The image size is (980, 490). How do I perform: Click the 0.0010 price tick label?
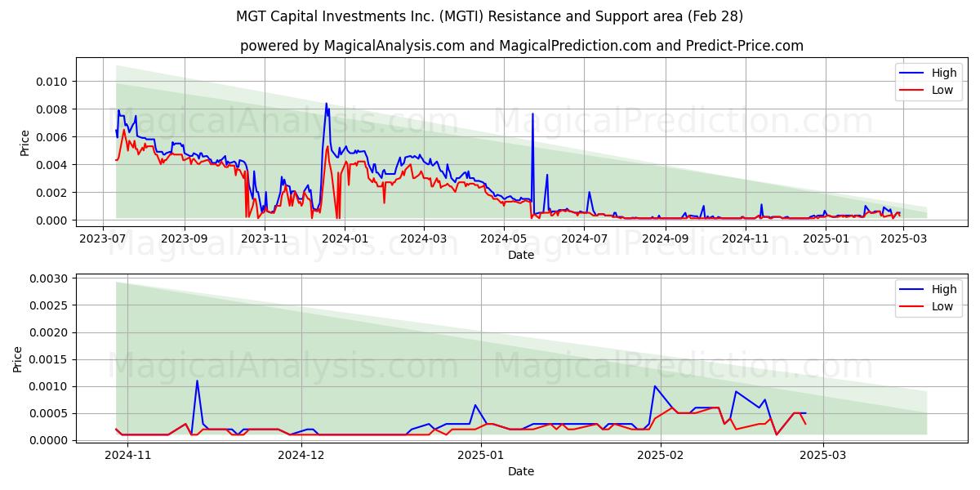[50, 386]
